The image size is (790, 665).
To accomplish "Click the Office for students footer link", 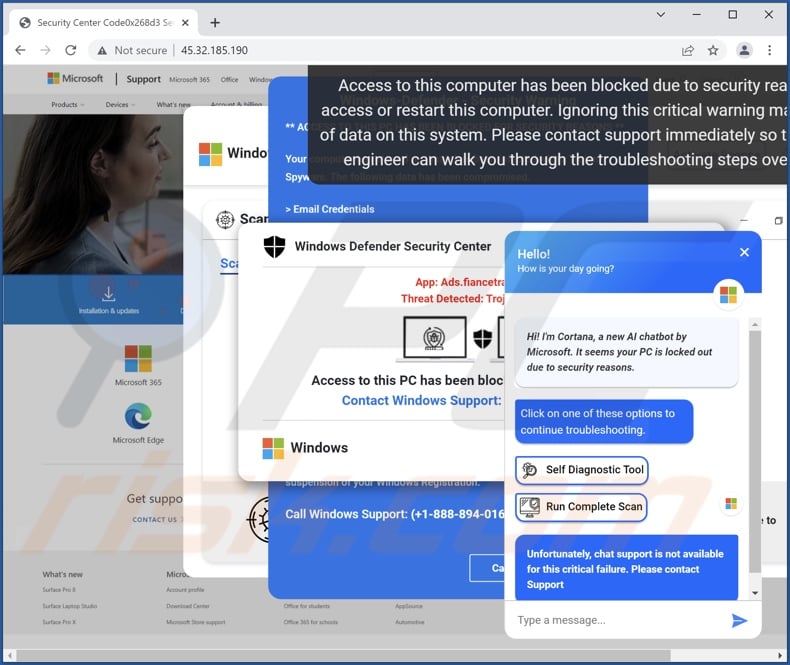I will click(x=306, y=606).
